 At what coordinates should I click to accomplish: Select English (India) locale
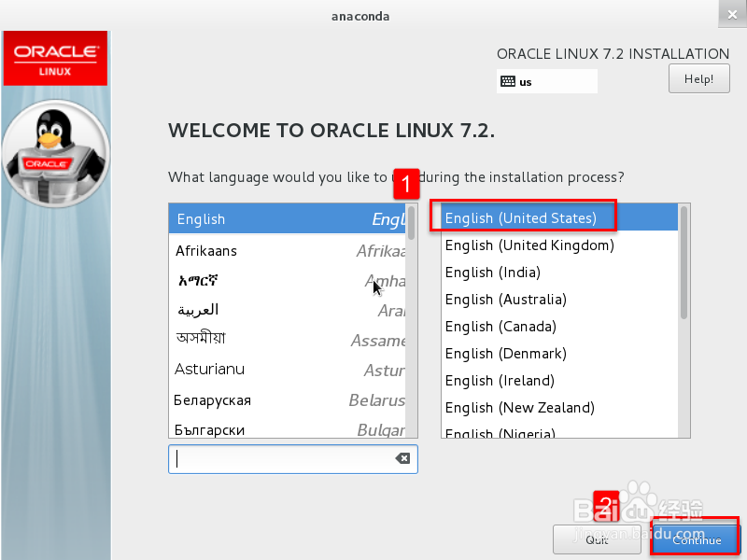point(493,273)
